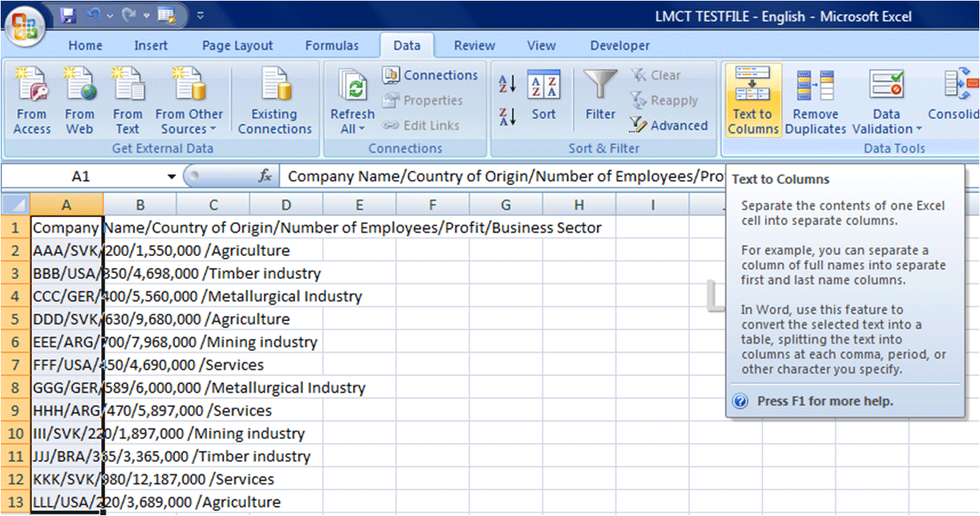
Task: Sort A to Z ascending icon
Action: pyautogui.click(x=508, y=84)
